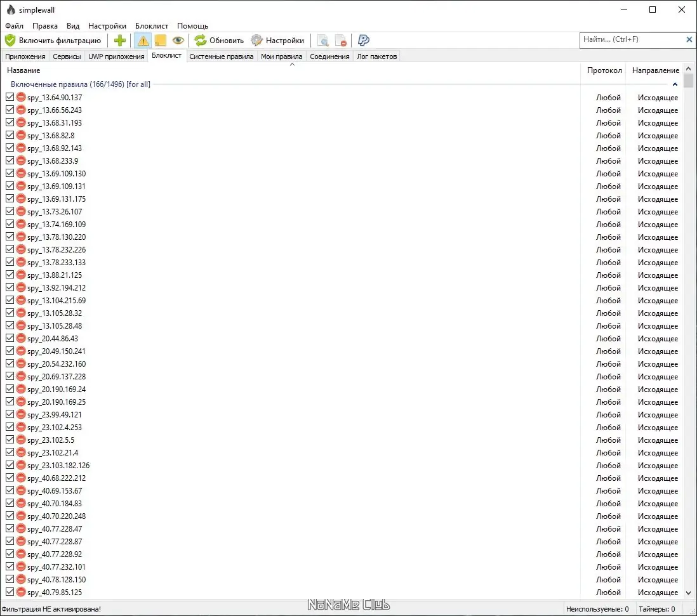The image size is (697, 616).
Task: Click the yellow note log toolbar icon
Action: click(161, 41)
